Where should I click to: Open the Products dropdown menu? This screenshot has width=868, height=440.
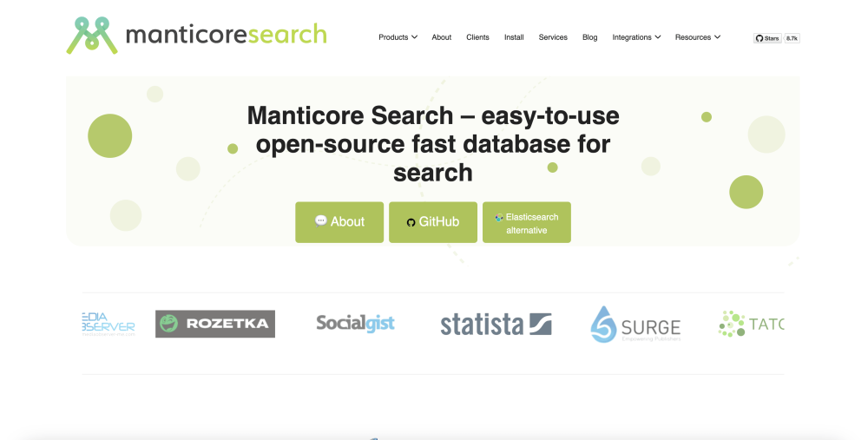(398, 37)
